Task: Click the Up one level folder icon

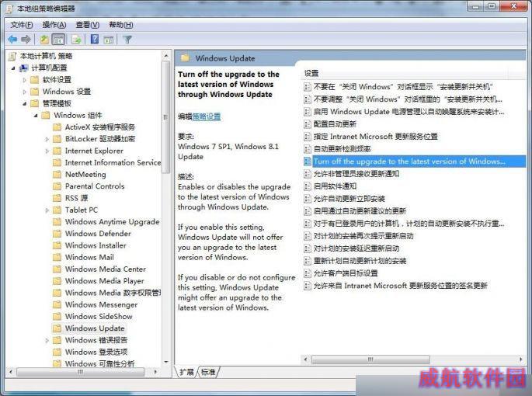Action: pyautogui.click(x=44, y=40)
